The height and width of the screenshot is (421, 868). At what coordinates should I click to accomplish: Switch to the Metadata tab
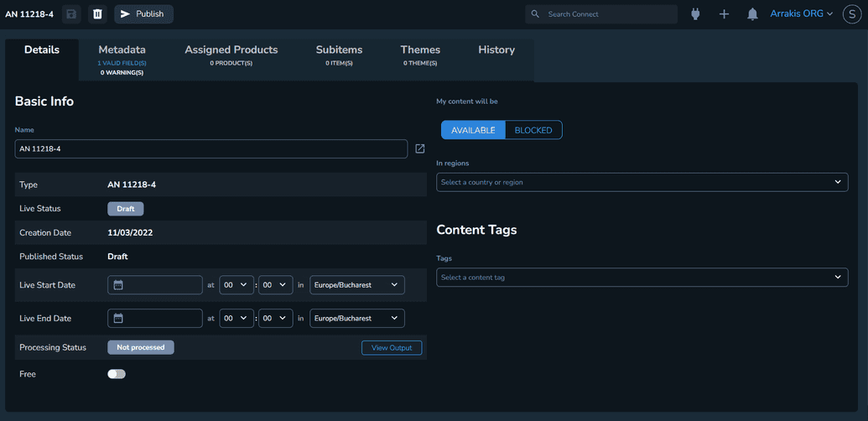(x=122, y=59)
